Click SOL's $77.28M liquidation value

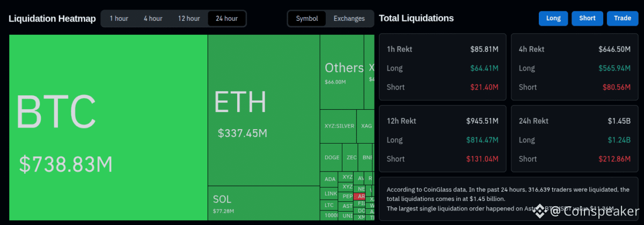pos(224,211)
